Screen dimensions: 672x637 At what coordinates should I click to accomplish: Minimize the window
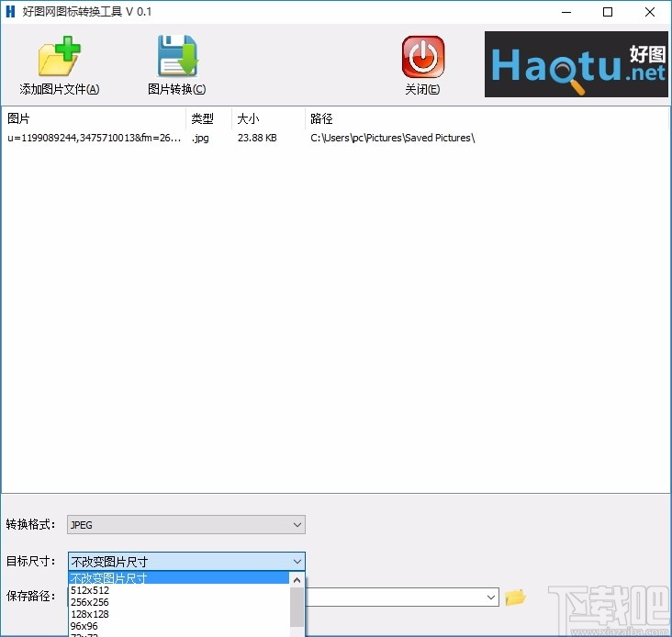pos(566,12)
